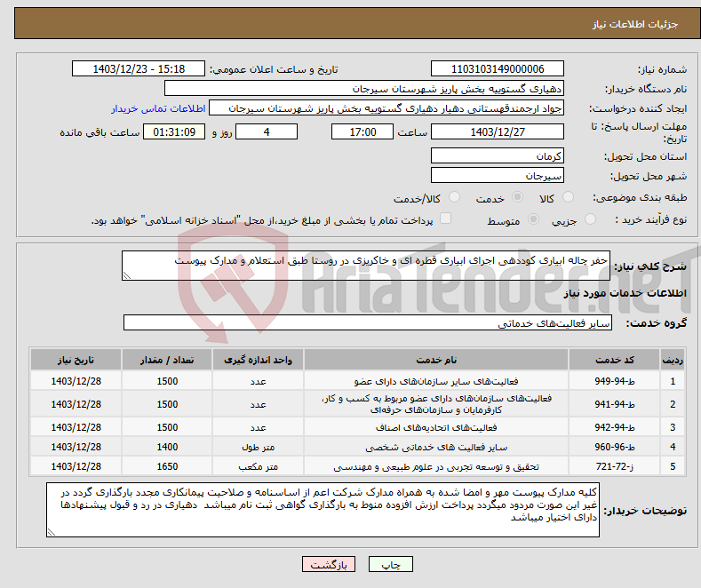701x588 pixels.
Task: Click the request creator name field
Action: point(386,108)
